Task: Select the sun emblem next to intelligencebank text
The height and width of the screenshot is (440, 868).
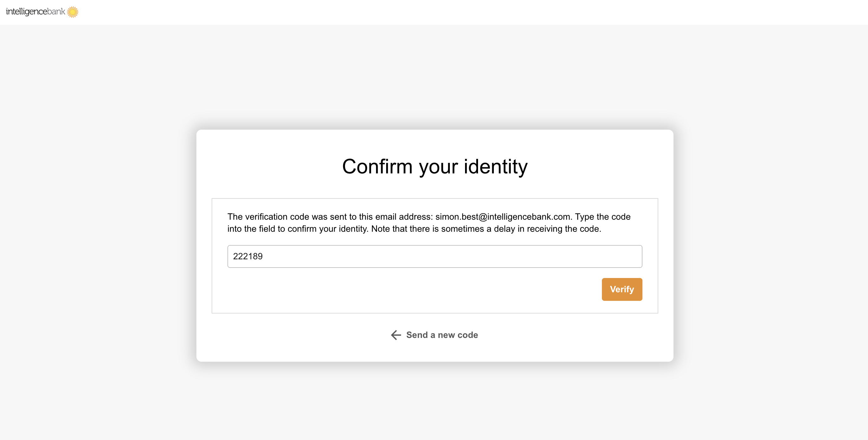Action: (x=73, y=11)
